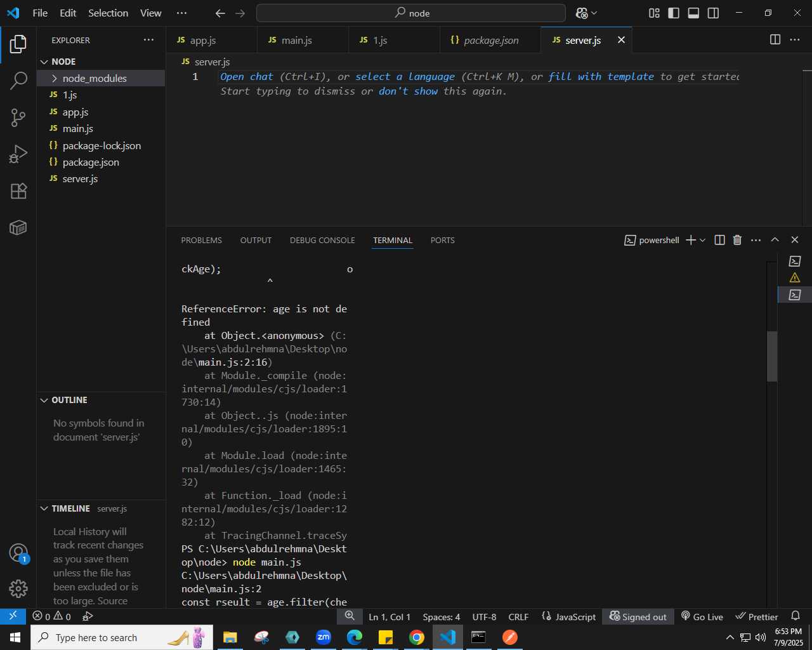Toggle Go Live server

click(x=702, y=616)
